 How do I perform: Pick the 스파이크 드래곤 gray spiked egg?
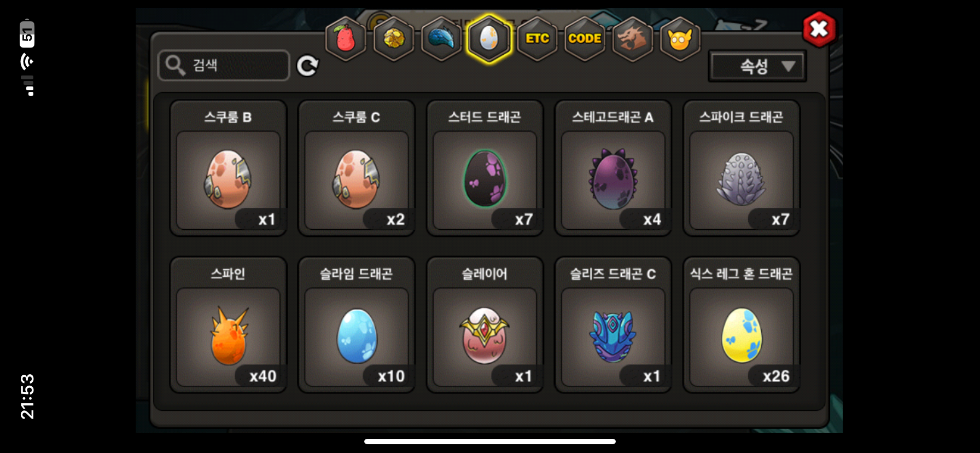tap(742, 168)
